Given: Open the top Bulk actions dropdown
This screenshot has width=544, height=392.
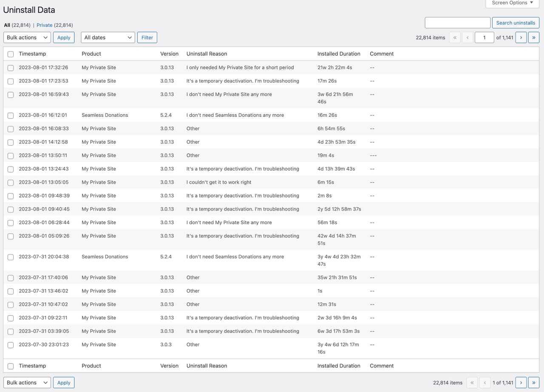Looking at the screenshot, I should pyautogui.click(x=27, y=37).
